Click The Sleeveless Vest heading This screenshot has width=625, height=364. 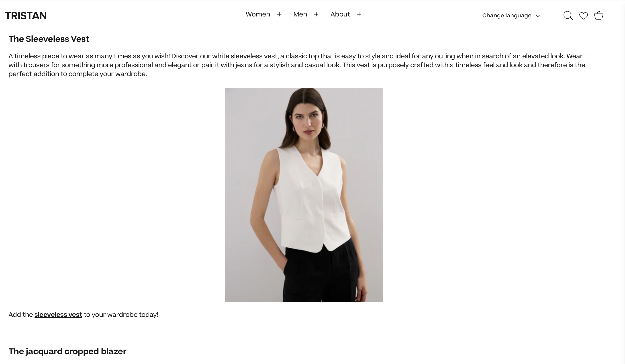49,39
